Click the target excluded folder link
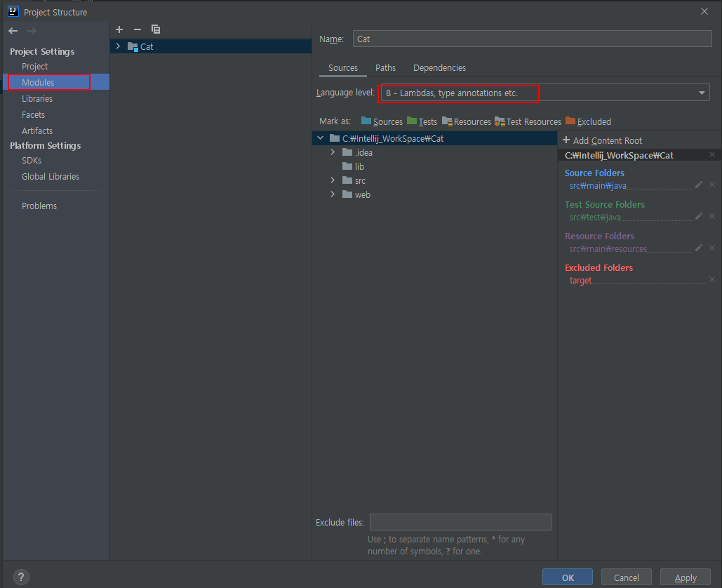722x588 pixels. [x=580, y=281]
